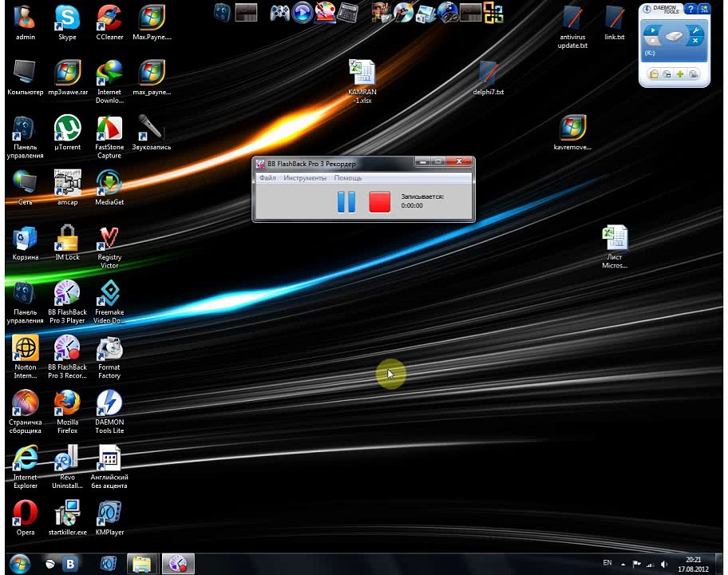
Task: Select the Norton Internet Security icon
Action: coord(25,357)
